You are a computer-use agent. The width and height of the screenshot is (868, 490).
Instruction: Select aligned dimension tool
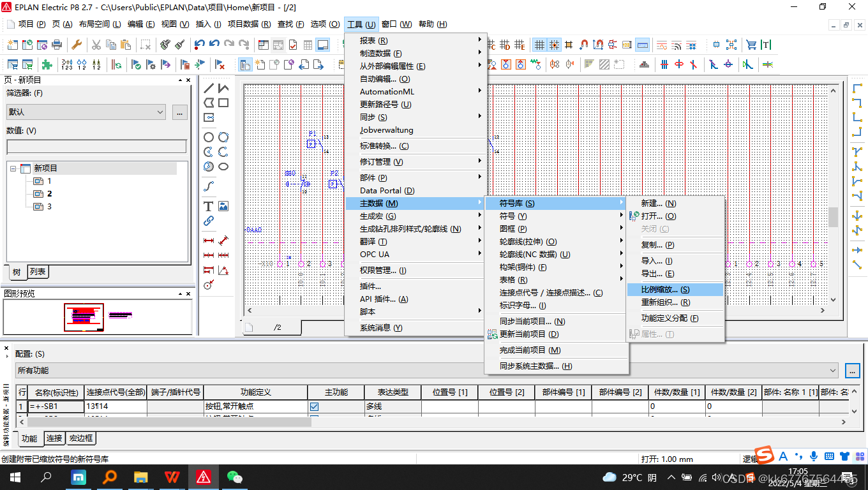[x=223, y=241]
